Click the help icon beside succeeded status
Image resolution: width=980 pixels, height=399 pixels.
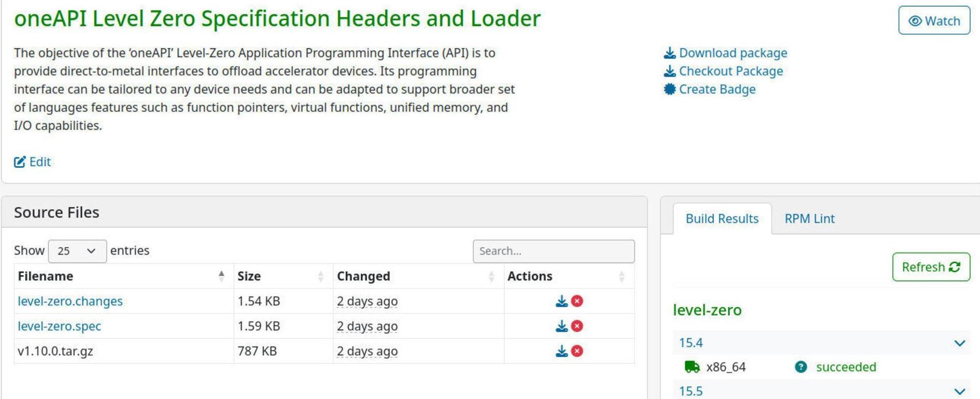801,367
